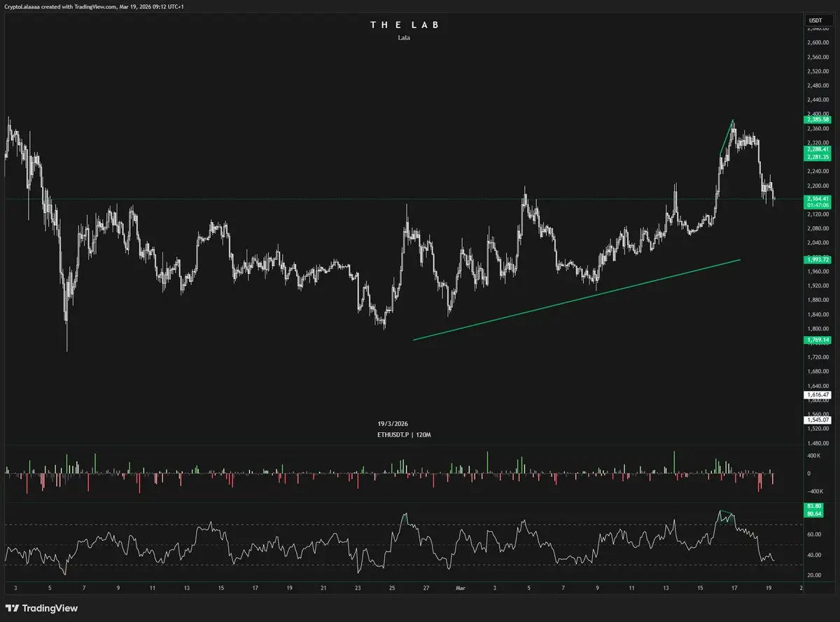Click the 2,480.00 price axis label
The image size is (840, 622).
(x=819, y=85)
